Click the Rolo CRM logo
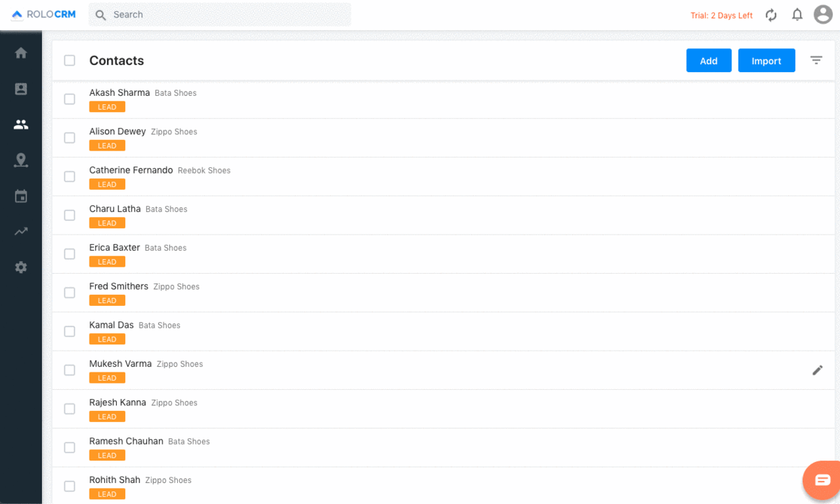Viewport: 840px width, 504px height. click(44, 15)
